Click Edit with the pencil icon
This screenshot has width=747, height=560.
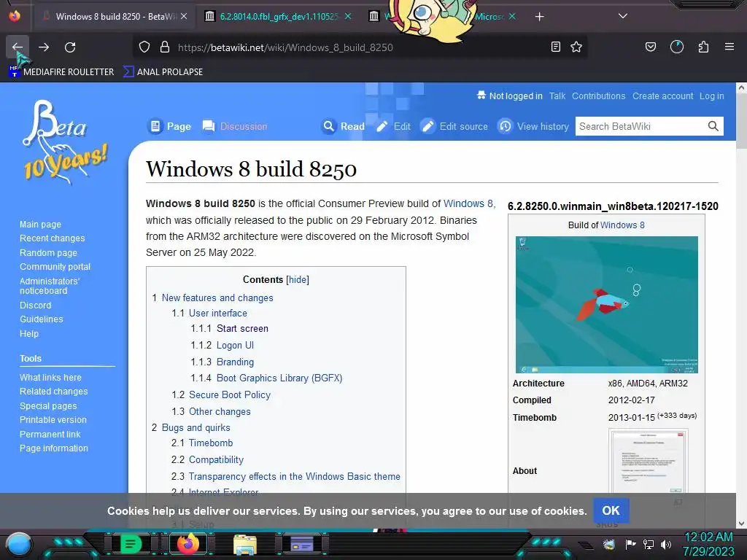tap(393, 126)
